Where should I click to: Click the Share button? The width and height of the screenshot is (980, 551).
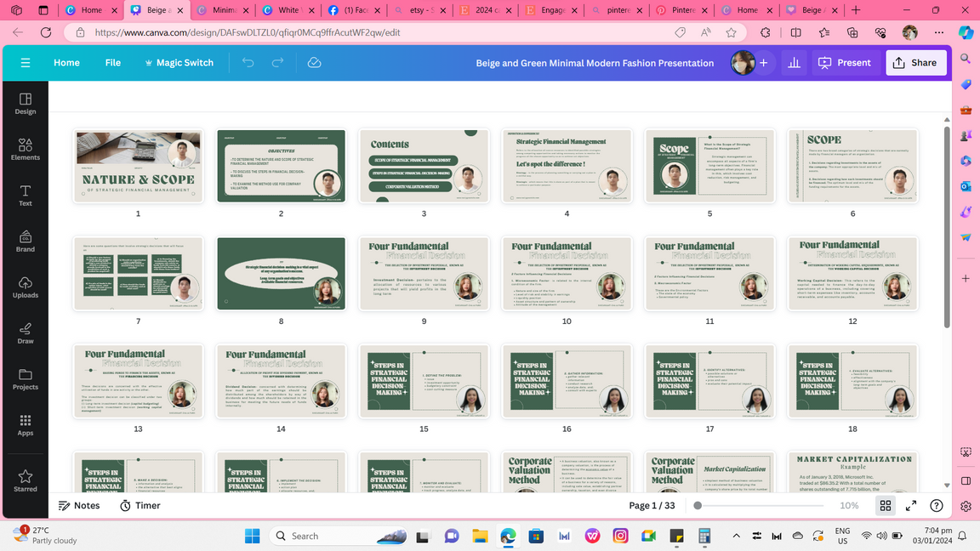point(915,63)
